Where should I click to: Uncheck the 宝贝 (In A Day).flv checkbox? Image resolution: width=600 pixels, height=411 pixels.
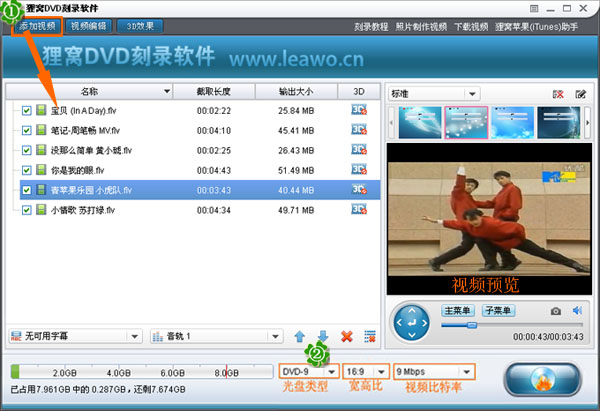(x=26, y=111)
